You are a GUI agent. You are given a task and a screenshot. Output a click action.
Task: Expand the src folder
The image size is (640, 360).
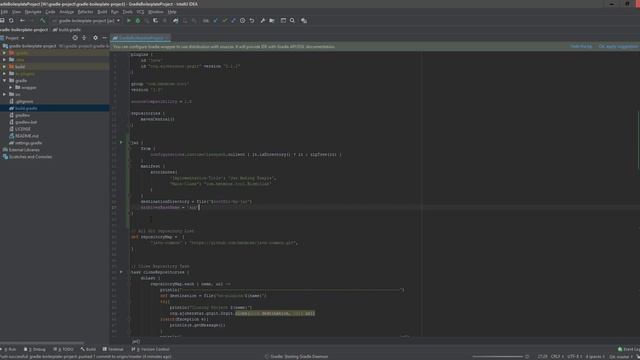[x=4, y=94]
